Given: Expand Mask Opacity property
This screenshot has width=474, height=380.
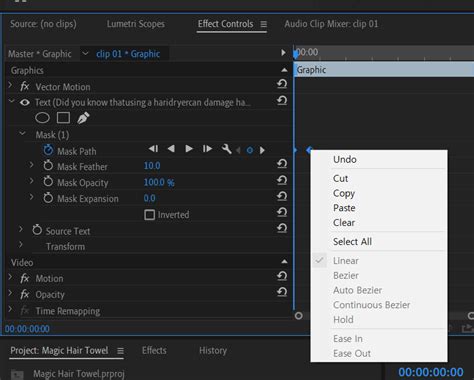Looking at the screenshot, I should [31, 181].
